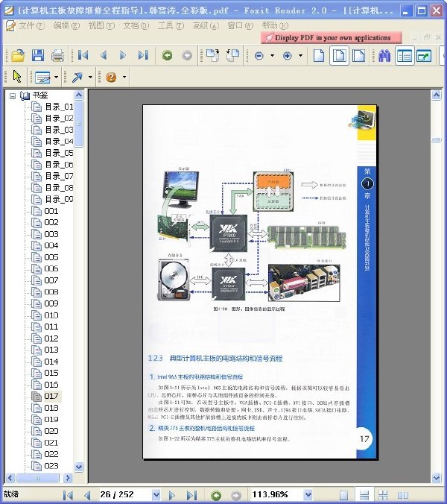Image resolution: width=447 pixels, height=504 pixels.
Task: Click the Zoom Out minus icon
Action: coord(259,56)
